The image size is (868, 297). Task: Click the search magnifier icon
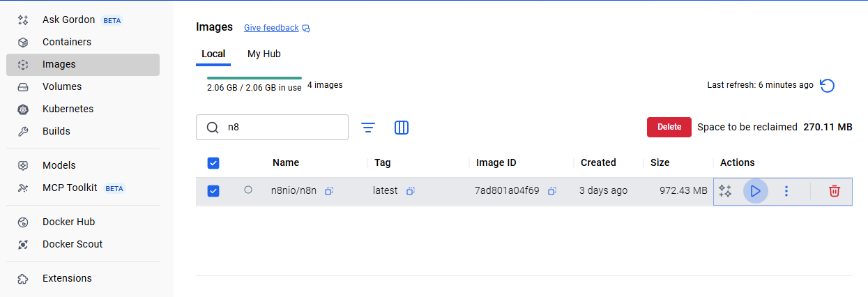click(212, 128)
